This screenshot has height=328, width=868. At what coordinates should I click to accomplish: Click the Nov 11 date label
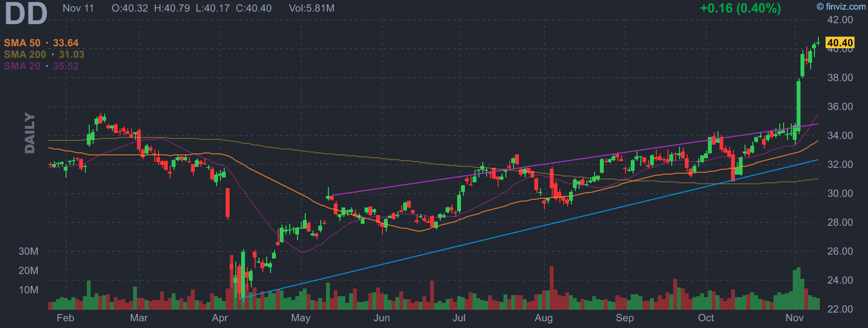(78, 8)
